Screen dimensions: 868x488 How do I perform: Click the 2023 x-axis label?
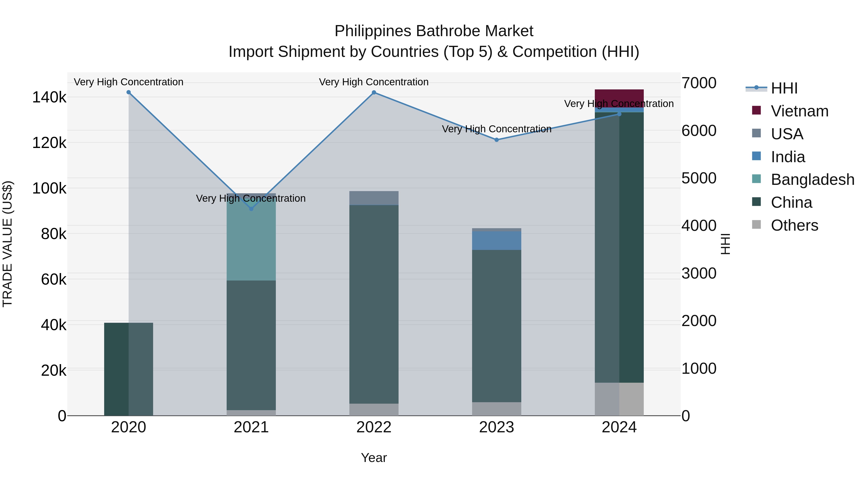[496, 427]
